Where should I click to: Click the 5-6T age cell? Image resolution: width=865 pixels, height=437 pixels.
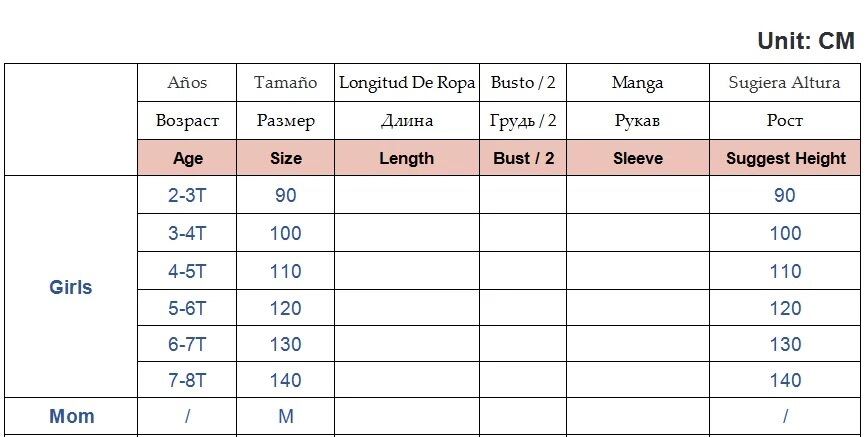tap(187, 308)
